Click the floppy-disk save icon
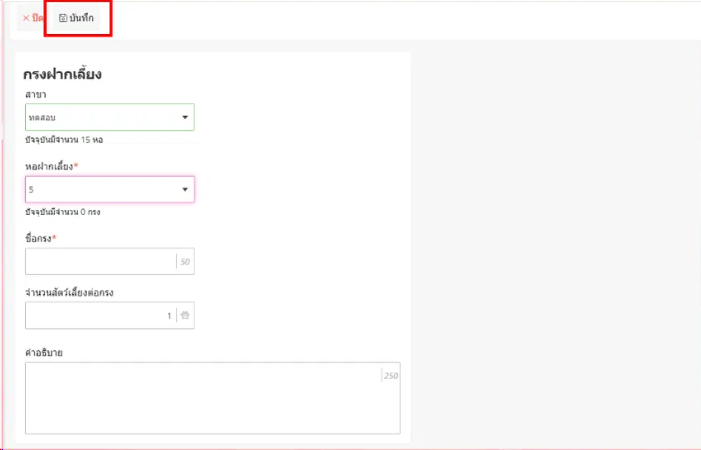Image resolution: width=701 pixels, height=450 pixels. pos(63,18)
